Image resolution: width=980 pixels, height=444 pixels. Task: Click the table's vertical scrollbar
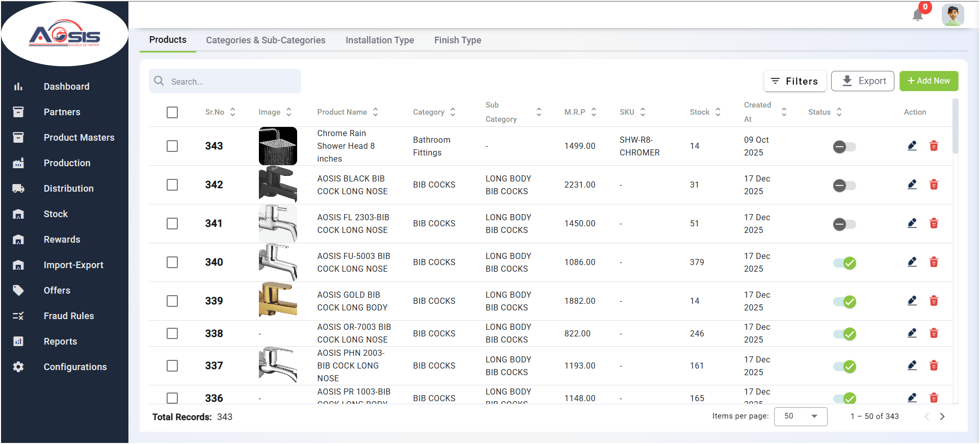[x=956, y=126]
